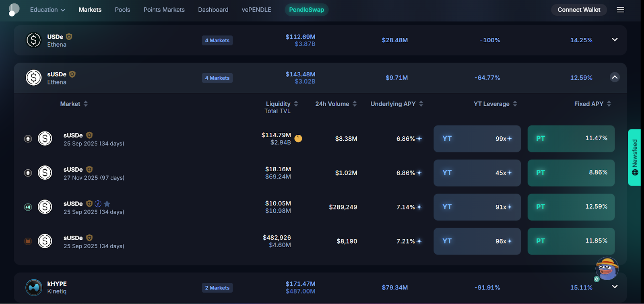Open the hamburger menu at top right
The width and height of the screenshot is (644, 304).
[620, 10]
